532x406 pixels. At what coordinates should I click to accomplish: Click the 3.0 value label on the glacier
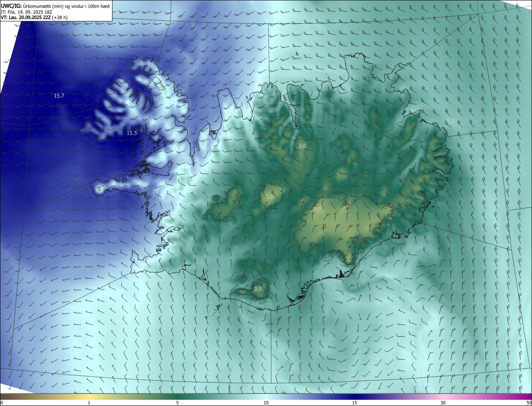pos(269,197)
